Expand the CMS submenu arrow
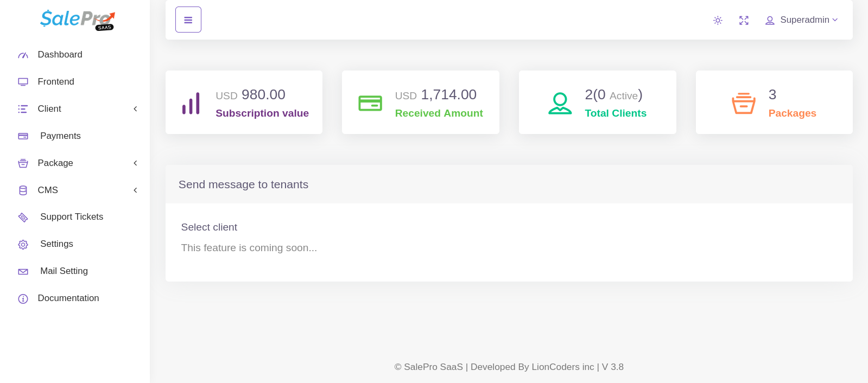The height and width of the screenshot is (383, 868). click(135, 190)
